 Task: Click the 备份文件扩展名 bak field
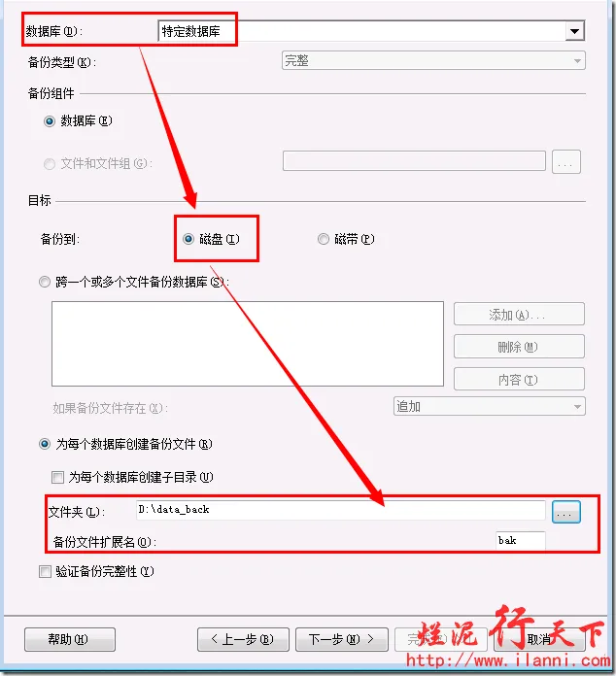[x=521, y=541]
